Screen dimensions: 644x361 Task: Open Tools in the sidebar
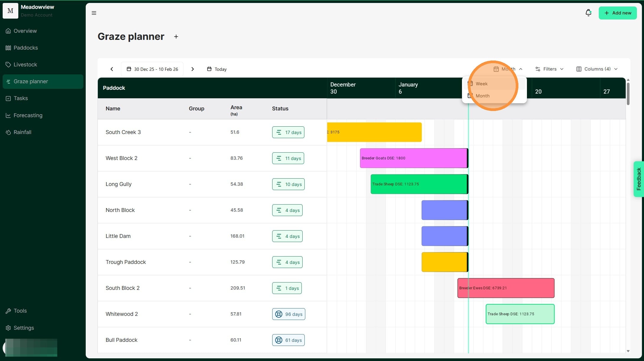20,311
